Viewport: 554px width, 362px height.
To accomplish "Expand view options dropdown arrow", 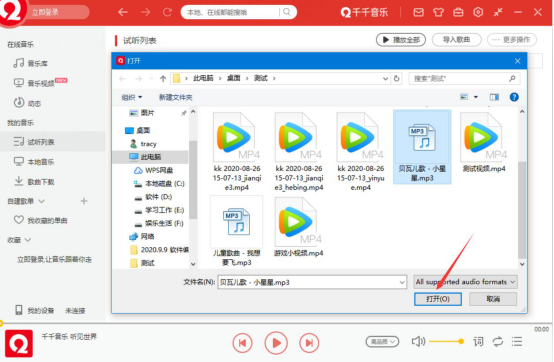I will tap(476, 97).
